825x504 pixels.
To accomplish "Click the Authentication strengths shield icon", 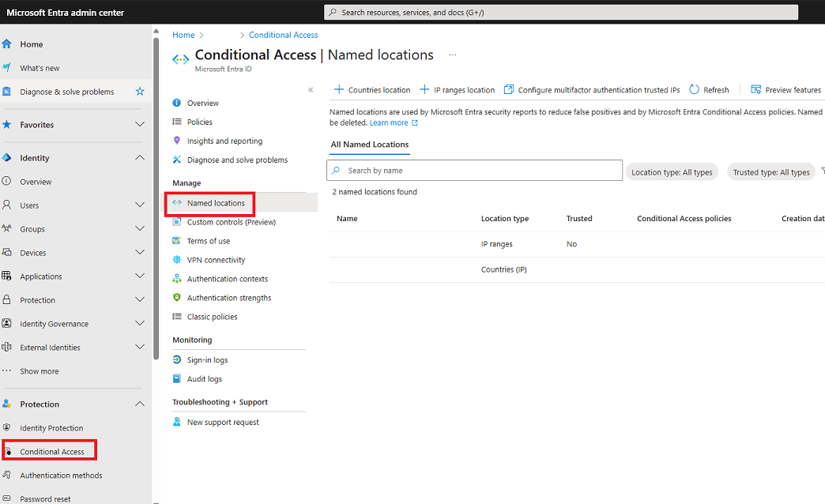I will (x=177, y=297).
